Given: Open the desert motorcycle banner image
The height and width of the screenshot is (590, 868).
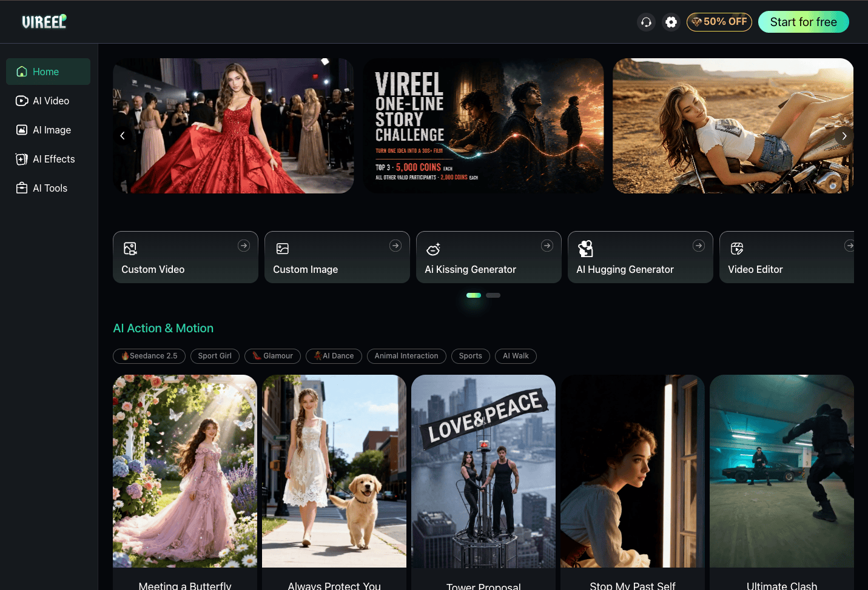Looking at the screenshot, I should coord(733,126).
